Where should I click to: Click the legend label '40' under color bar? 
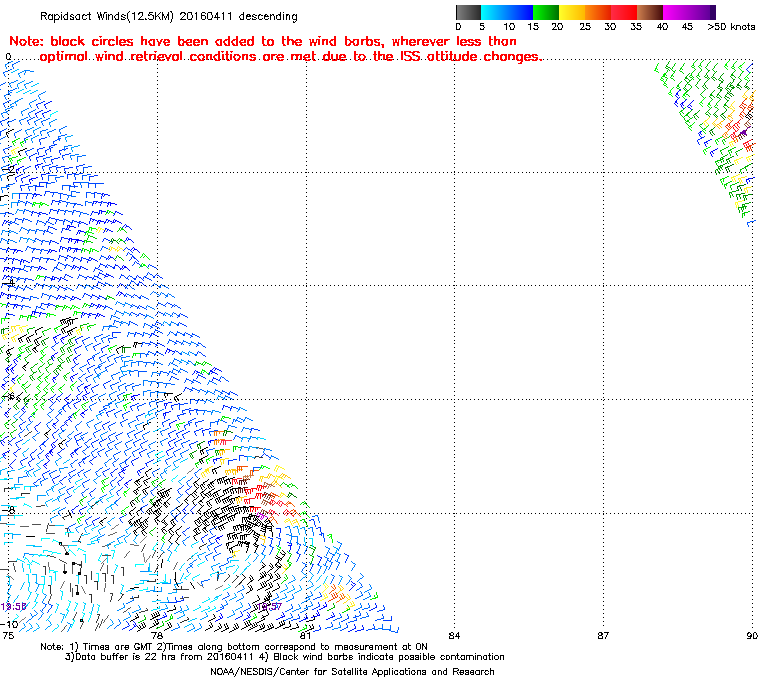pos(662,27)
